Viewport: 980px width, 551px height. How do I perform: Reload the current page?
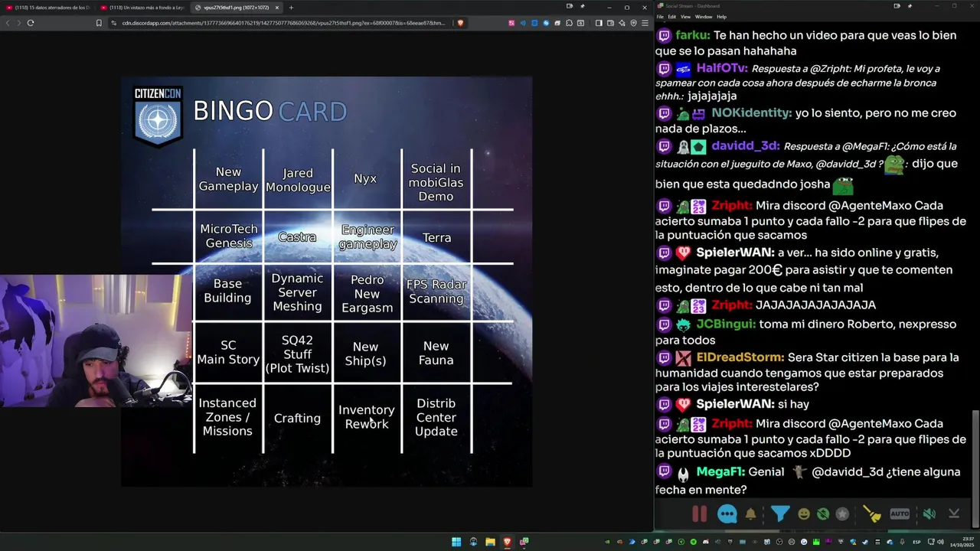[31, 23]
